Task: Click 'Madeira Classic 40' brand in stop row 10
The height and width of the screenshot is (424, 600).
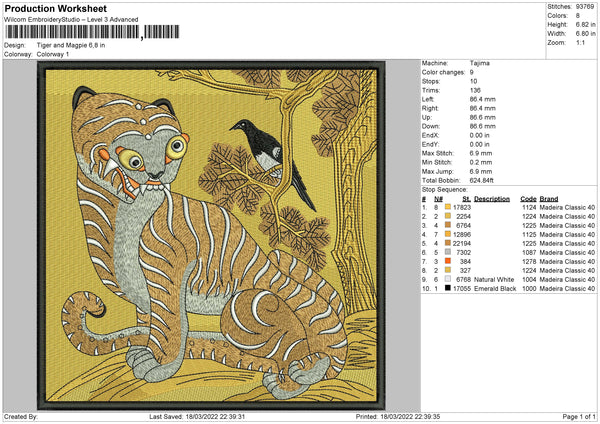Action: pos(567,288)
